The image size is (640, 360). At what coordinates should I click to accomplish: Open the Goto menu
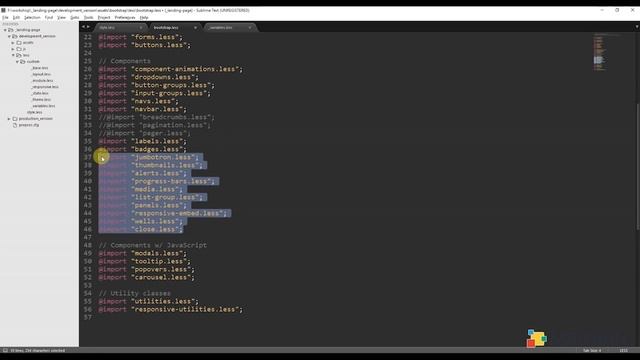[x=75, y=18]
